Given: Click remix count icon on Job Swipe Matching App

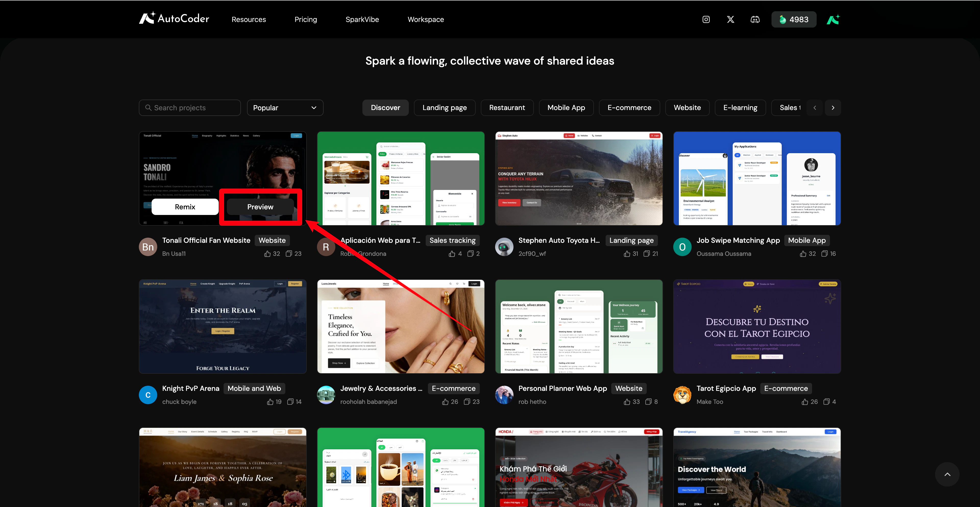Looking at the screenshot, I should pos(824,253).
